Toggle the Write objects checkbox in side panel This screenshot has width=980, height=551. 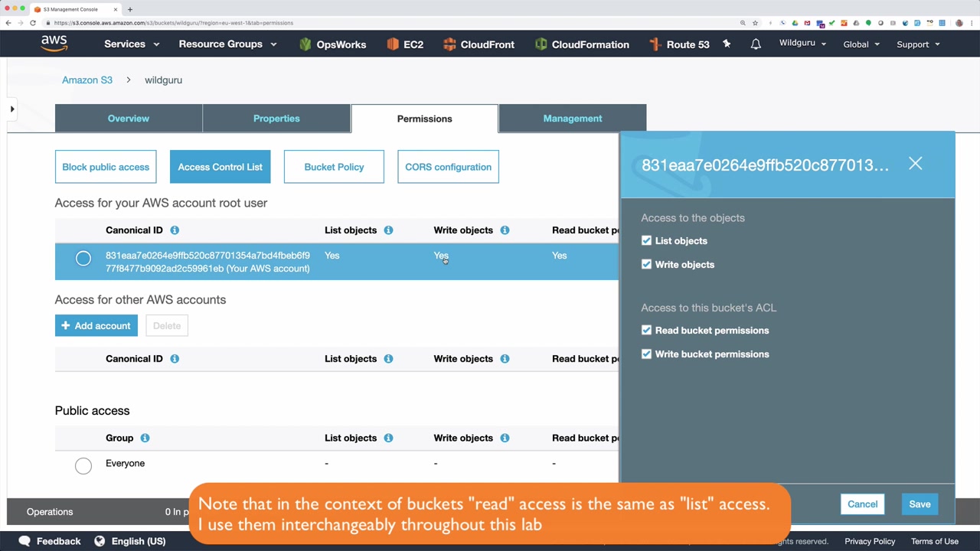coord(646,265)
